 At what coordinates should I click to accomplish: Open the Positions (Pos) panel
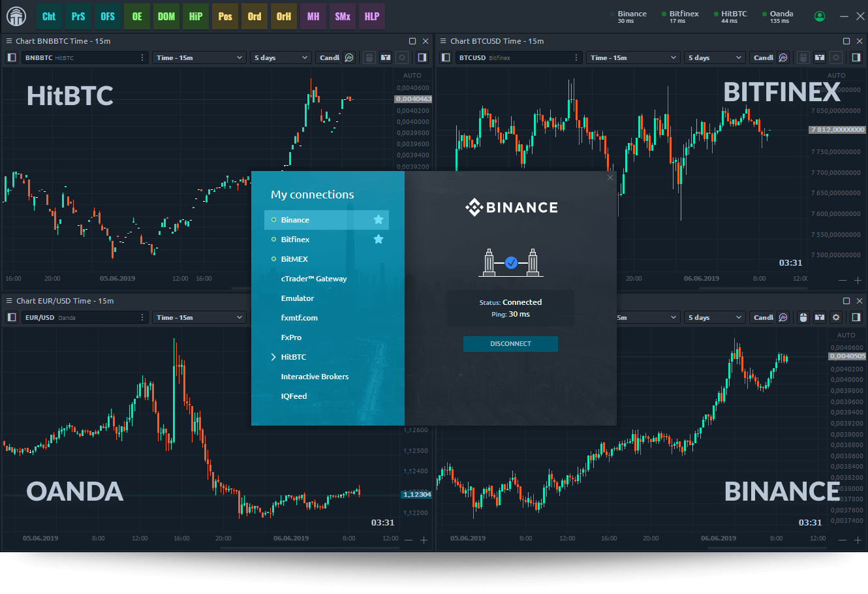coord(225,16)
